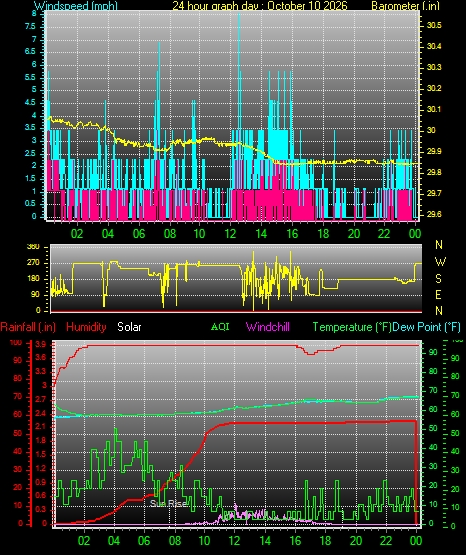Image resolution: width=466 pixels, height=555 pixels.
Task: Click the "14" hour label under the bottom graph
Action: (x=265, y=540)
